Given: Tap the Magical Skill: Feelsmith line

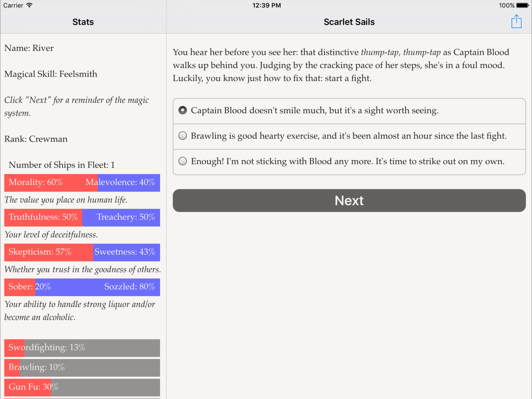Looking at the screenshot, I should coord(51,74).
